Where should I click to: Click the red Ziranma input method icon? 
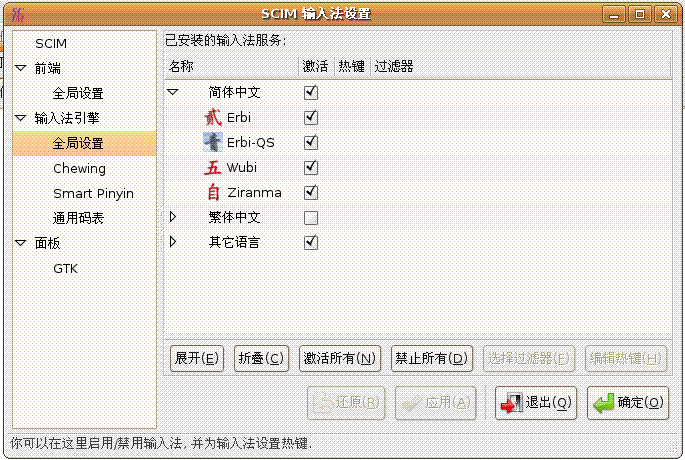coord(213,192)
